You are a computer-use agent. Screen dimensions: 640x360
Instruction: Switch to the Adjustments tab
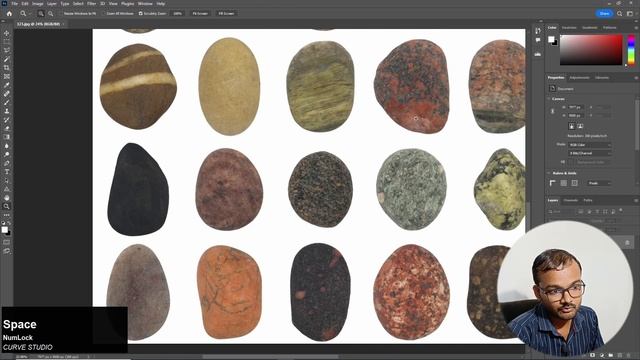pyautogui.click(x=580, y=78)
